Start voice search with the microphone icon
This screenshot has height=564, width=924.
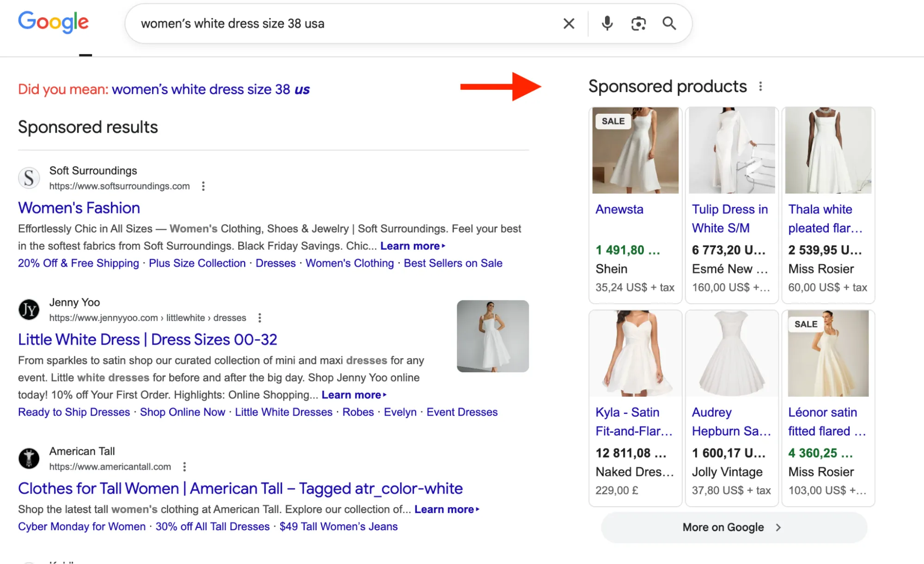607,24
